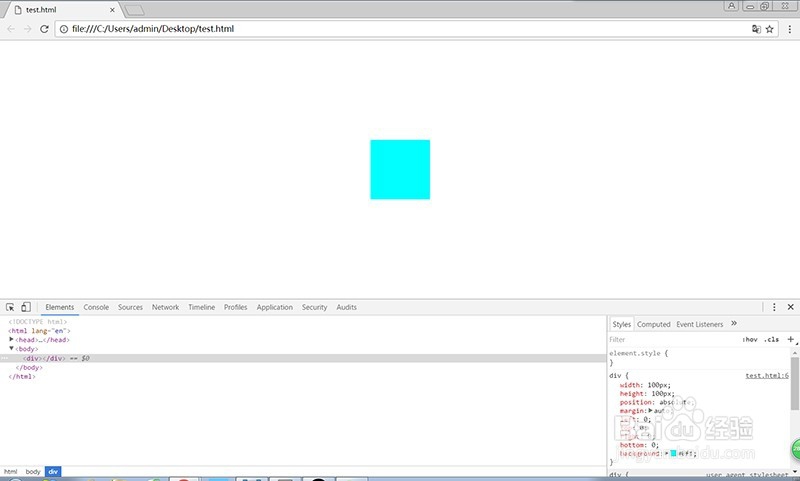Image resolution: width=800 pixels, height=481 pixels.
Task: Activate the inspect element picker
Action: pos(10,307)
